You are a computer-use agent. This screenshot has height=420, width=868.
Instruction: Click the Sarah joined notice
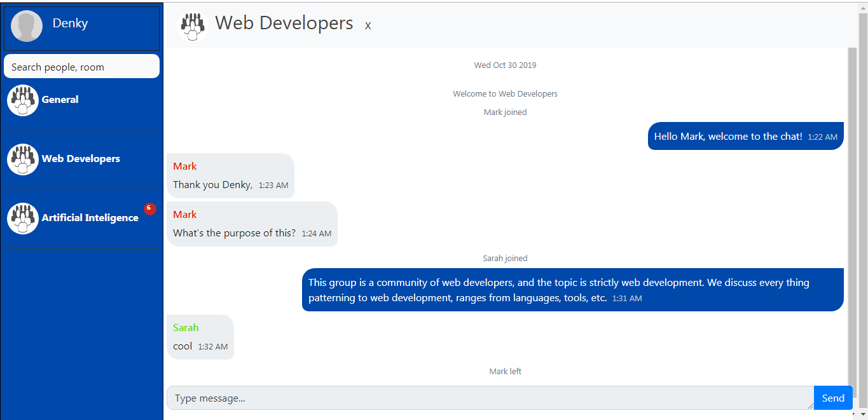[x=505, y=258]
